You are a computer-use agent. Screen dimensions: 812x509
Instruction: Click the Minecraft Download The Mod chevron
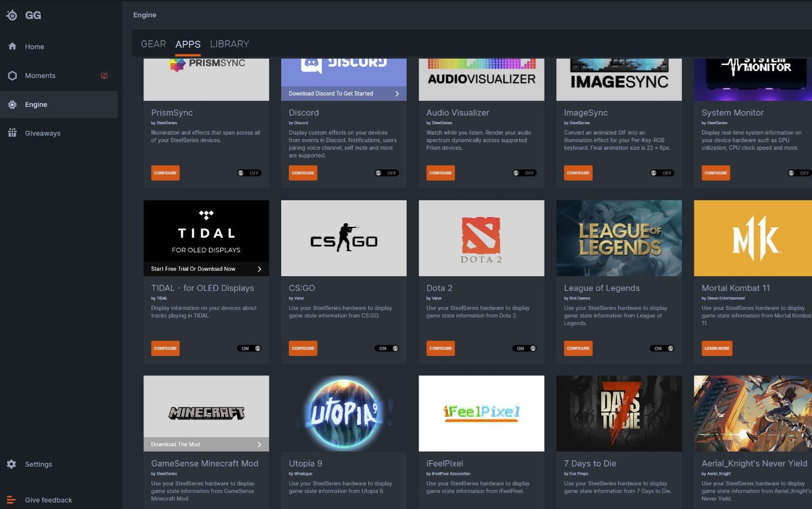pos(259,444)
